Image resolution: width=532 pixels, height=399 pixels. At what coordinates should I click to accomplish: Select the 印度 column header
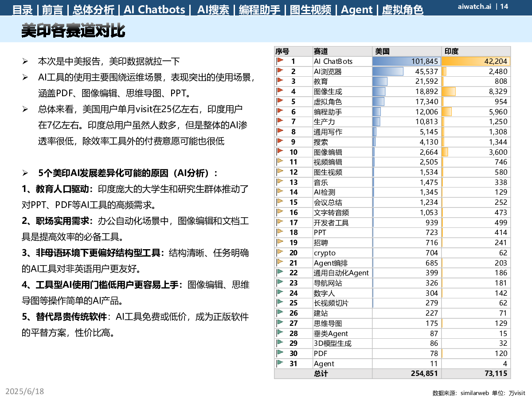476,51
